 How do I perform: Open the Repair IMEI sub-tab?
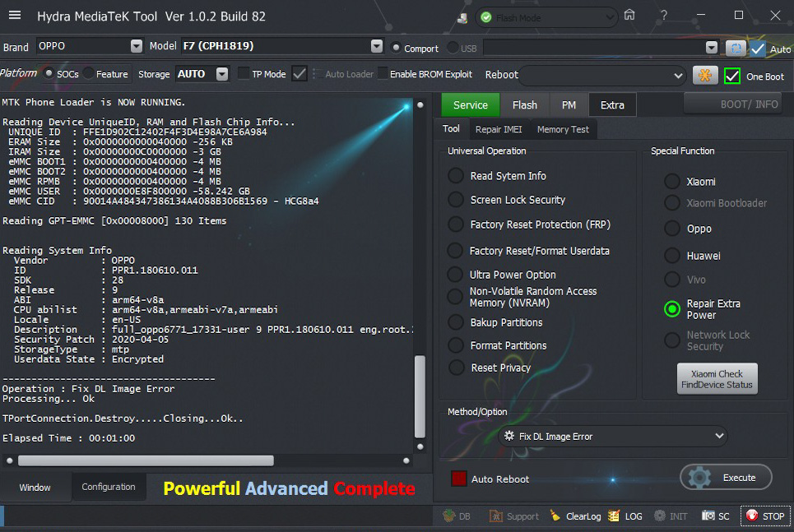click(499, 129)
